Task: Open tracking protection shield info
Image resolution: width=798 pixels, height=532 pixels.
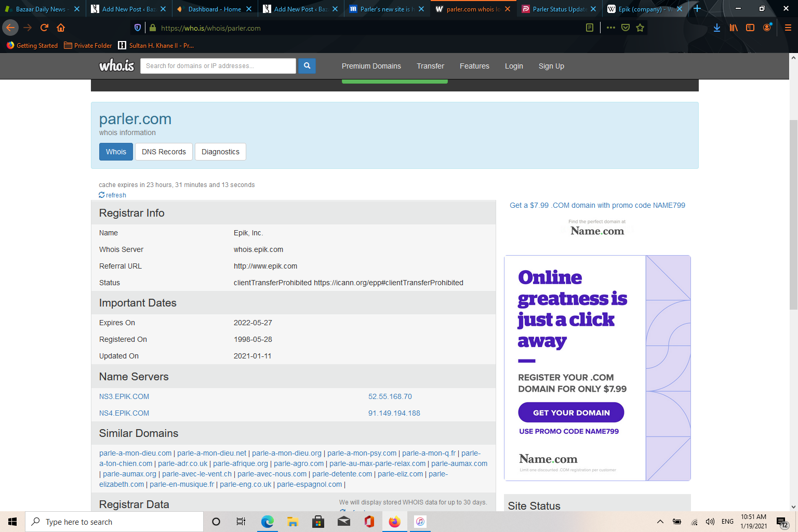Action: pyautogui.click(x=137, y=28)
